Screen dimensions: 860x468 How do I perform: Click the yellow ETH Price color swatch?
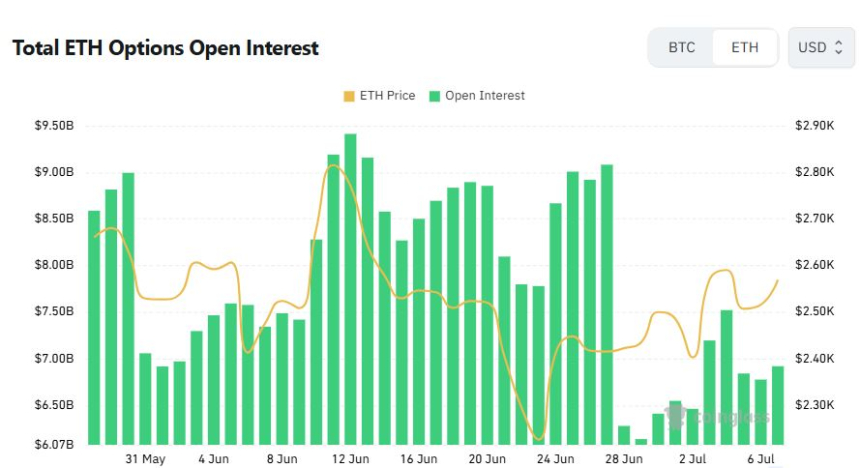(349, 97)
